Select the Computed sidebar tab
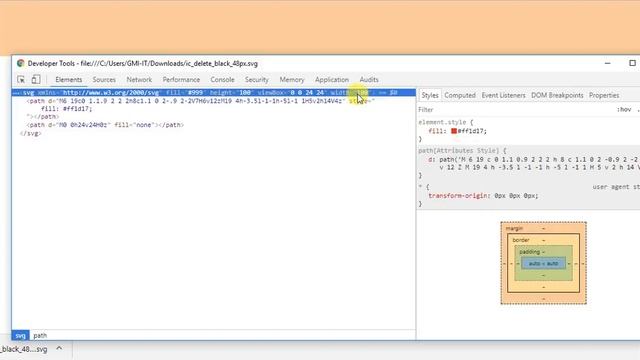The image size is (640, 360). pyautogui.click(x=460, y=95)
